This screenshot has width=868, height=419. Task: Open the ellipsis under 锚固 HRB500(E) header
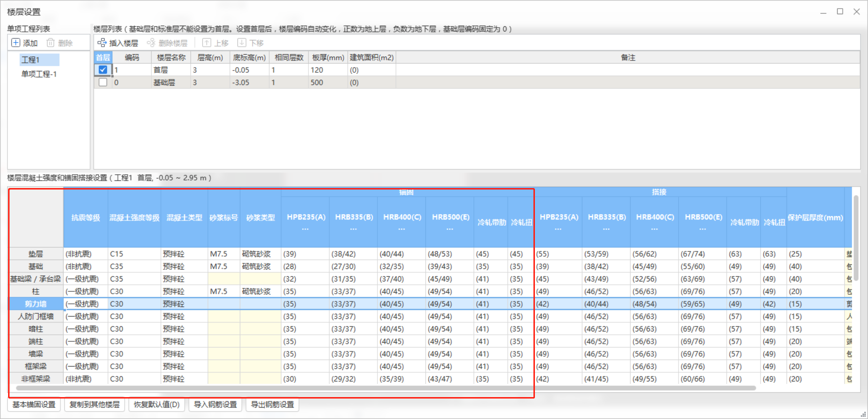pyautogui.click(x=450, y=229)
